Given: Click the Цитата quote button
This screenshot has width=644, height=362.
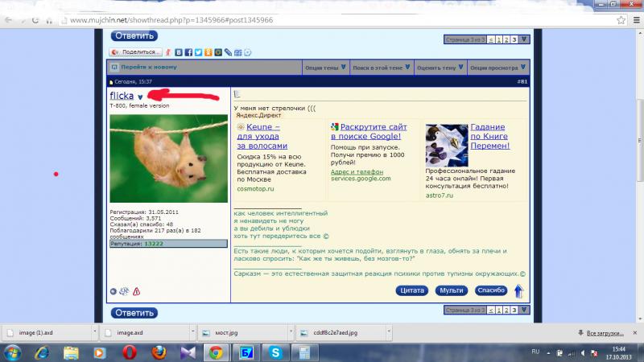Looking at the screenshot, I should 412,290.
